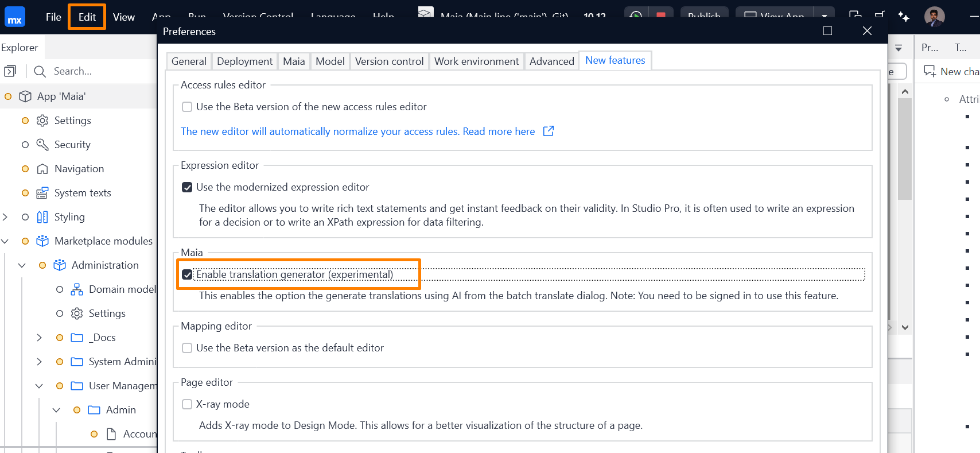Click the _Docs folder icon
The image size is (980, 453).
(77, 338)
